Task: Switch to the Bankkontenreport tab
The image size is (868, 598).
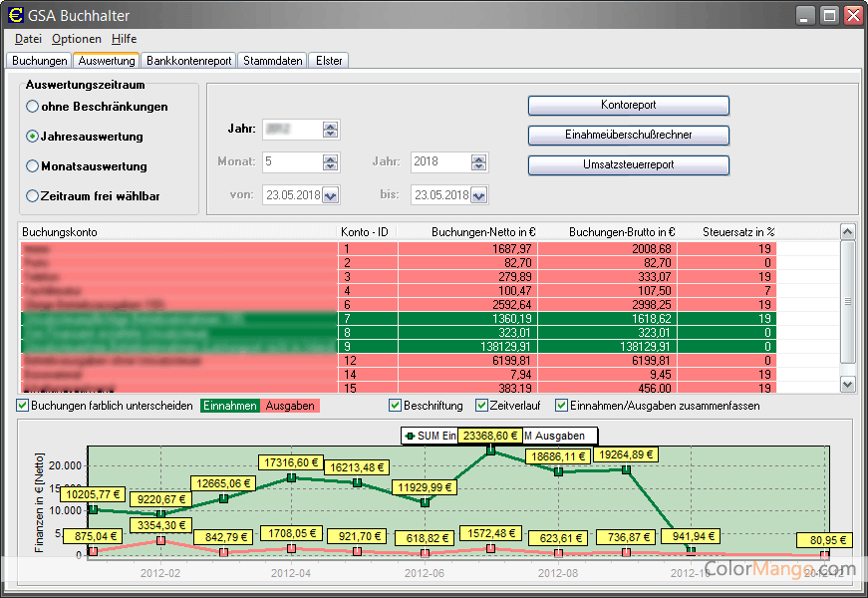Action: [189, 61]
